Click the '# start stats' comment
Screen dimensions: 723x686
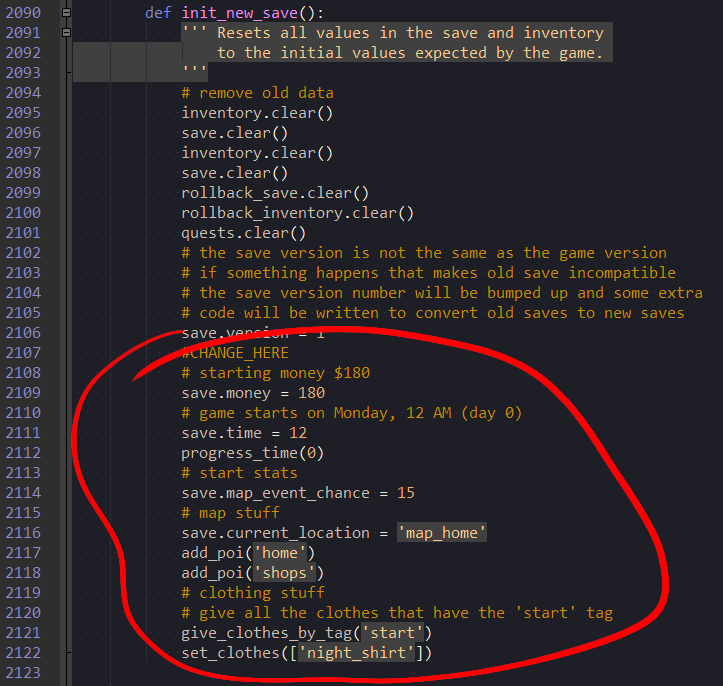pyautogui.click(x=239, y=473)
